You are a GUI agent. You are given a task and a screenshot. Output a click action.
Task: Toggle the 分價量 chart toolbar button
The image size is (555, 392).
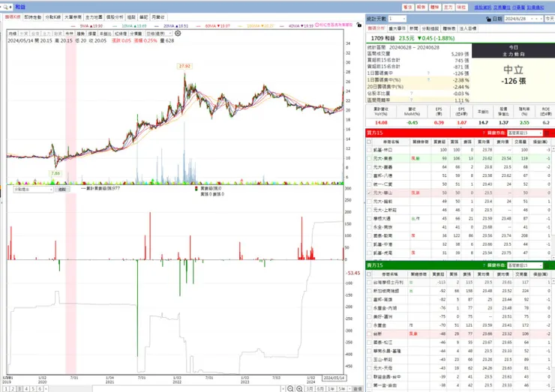[136, 33]
